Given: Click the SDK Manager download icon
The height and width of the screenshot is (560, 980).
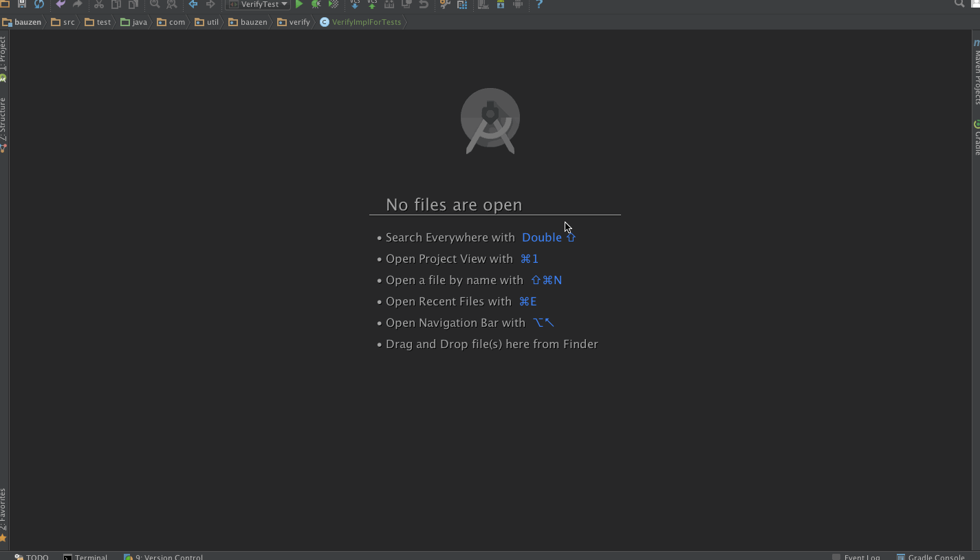Looking at the screenshot, I should point(501,4).
